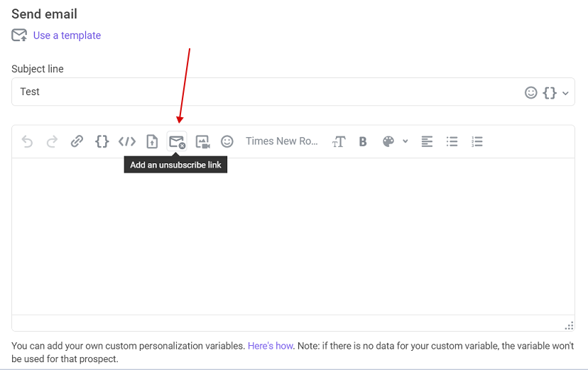Click the Send email heading
Image resolution: width=588 pixels, height=370 pixels.
click(x=44, y=14)
